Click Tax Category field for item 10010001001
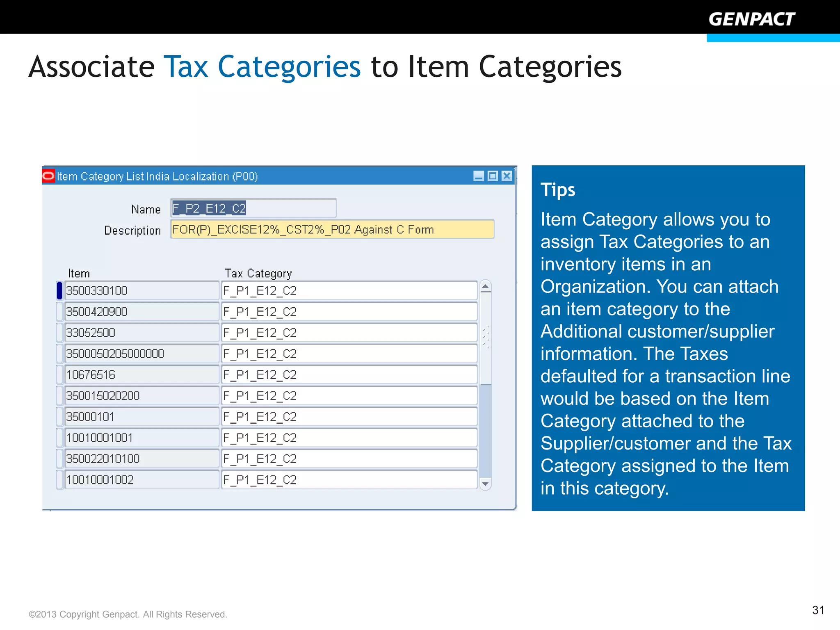 [349, 438]
